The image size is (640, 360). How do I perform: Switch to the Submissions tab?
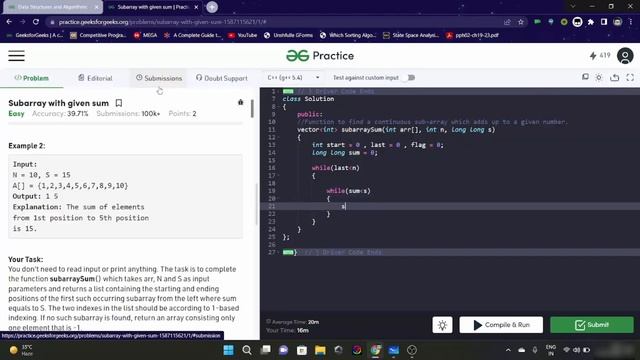click(159, 78)
